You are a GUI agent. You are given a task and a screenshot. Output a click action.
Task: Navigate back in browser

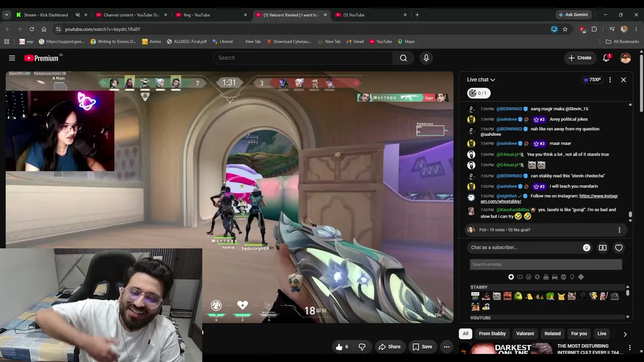click(8, 29)
